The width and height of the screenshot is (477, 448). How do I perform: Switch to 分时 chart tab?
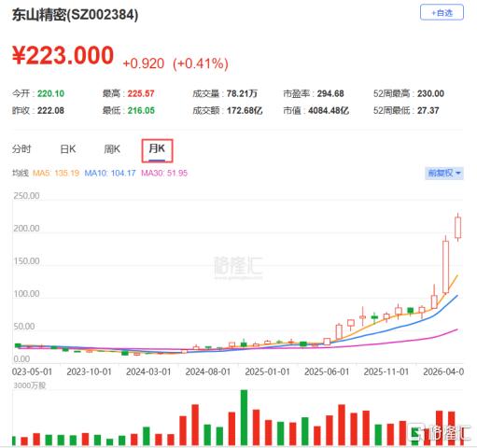click(x=21, y=149)
